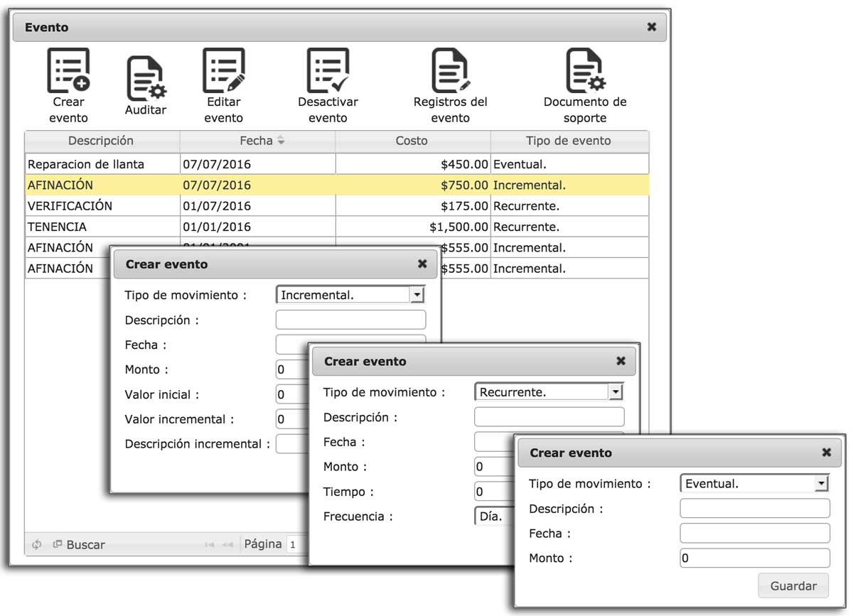The width and height of the screenshot is (853, 616).
Task: Select highlighted AFINACIÓN row at 07/07/2016
Action: click(337, 185)
